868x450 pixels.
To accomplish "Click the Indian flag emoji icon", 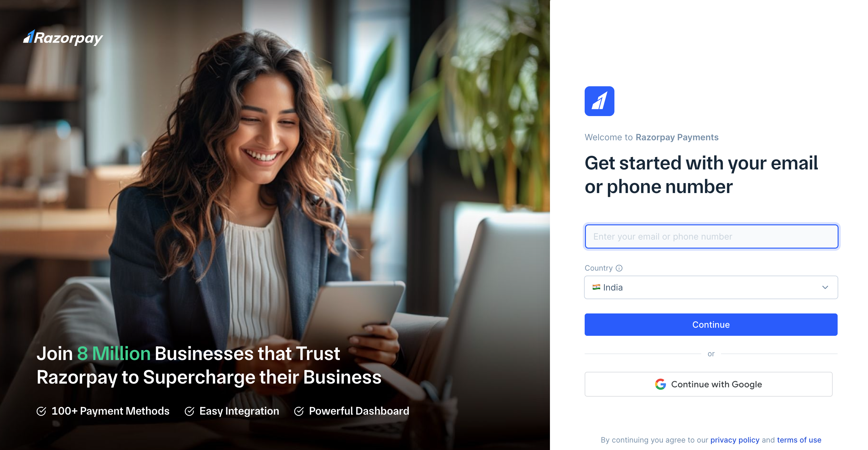I will 597,287.
